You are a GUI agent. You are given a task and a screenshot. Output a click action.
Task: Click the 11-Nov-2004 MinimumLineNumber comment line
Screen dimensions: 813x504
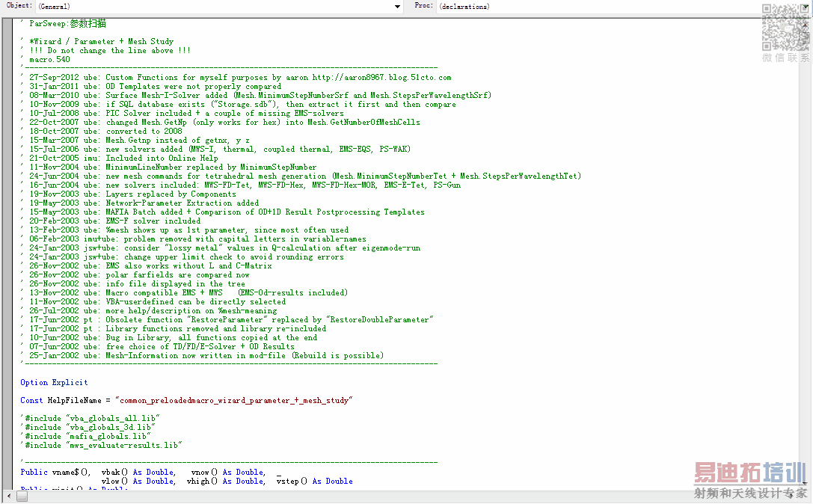click(x=168, y=167)
